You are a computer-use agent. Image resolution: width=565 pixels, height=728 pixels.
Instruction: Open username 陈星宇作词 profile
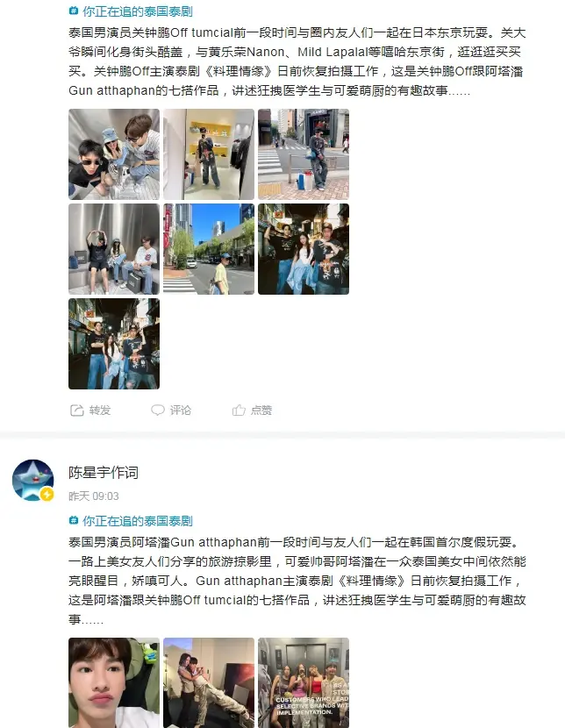104,473
